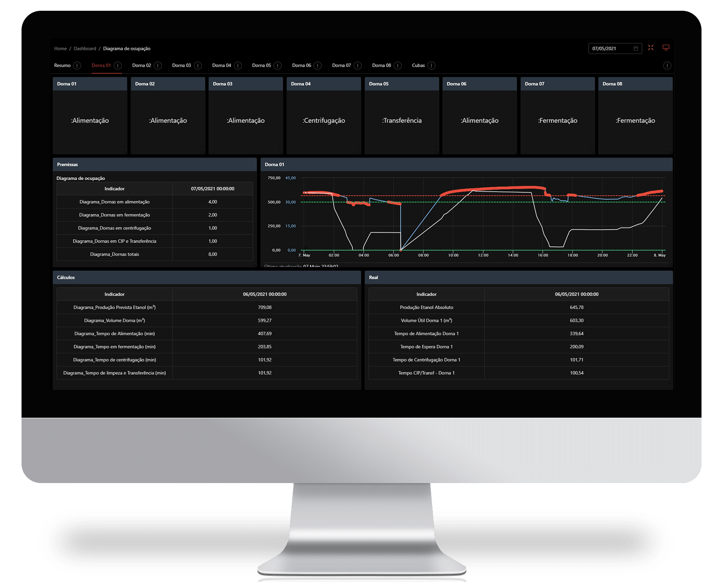728x582 pixels.
Task: Click the Diagrama_Tempo de centrifugação row
Action: 207,360
